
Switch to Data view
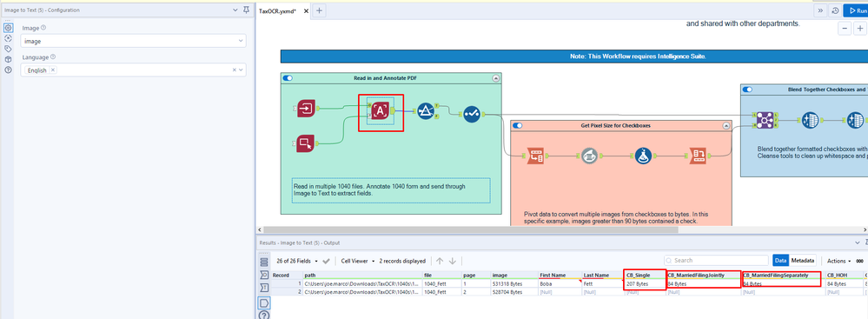(x=780, y=260)
